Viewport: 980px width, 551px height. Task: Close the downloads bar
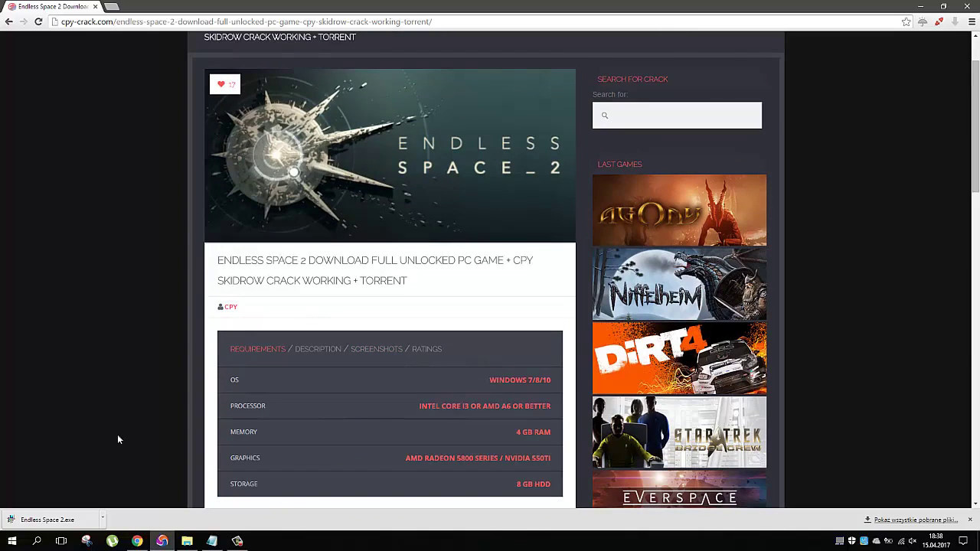[x=970, y=520]
